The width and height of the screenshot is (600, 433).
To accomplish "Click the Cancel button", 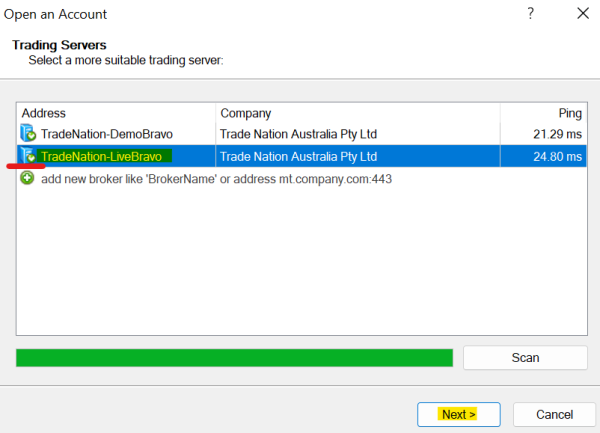I will pyautogui.click(x=554, y=414).
